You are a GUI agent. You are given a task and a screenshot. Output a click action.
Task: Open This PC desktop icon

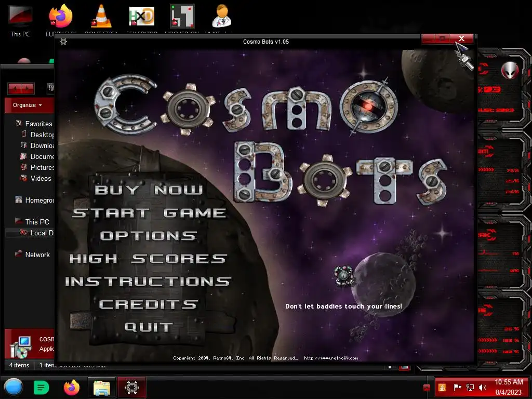20,21
